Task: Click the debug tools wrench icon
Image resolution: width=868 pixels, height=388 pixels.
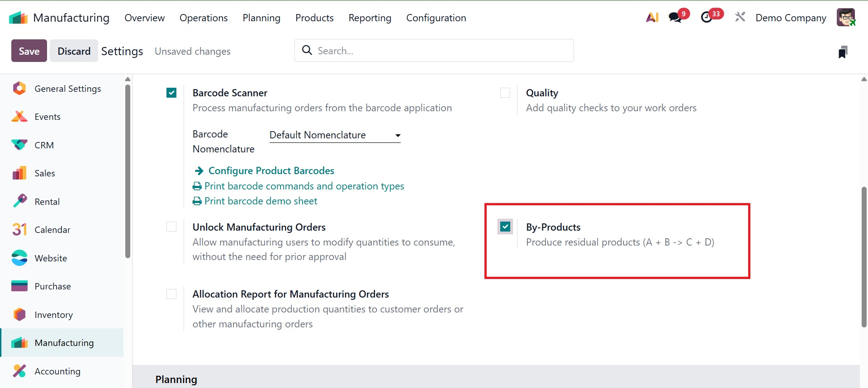Action: (740, 18)
